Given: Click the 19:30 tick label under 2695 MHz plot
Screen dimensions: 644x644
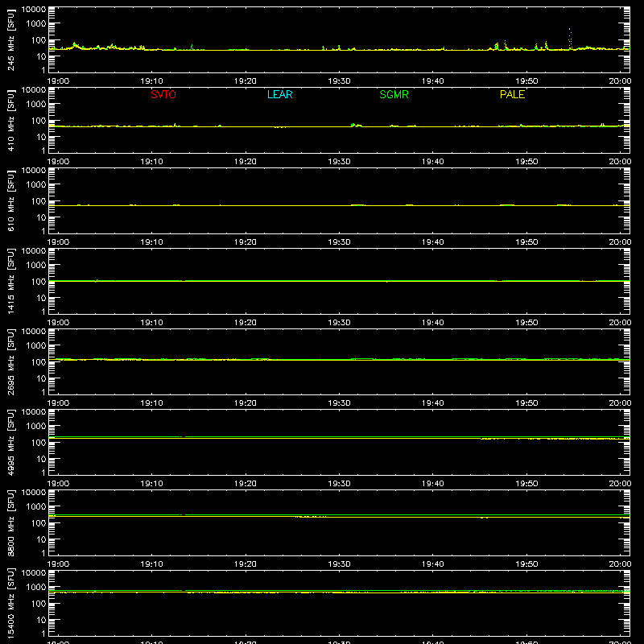Looking at the screenshot, I should pos(339,403).
